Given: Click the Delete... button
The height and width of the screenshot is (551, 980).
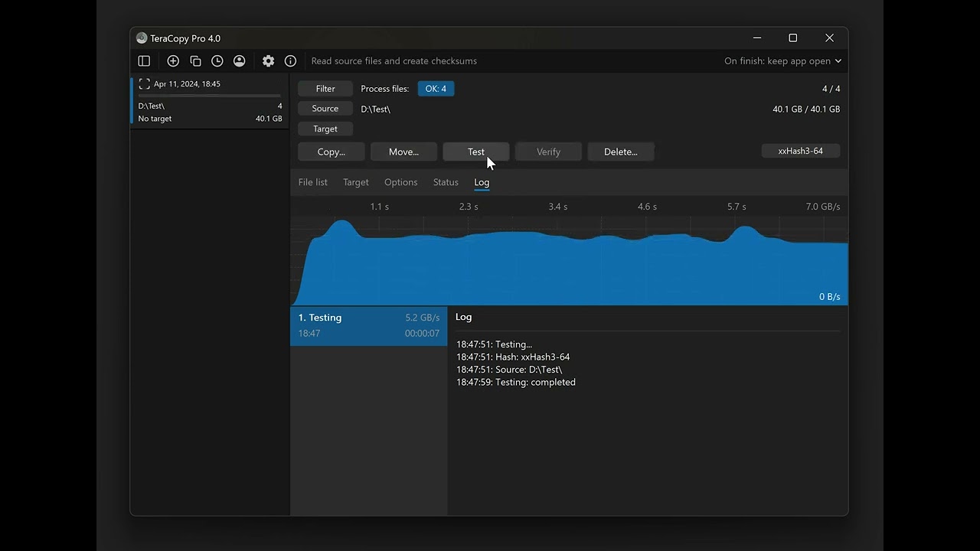Looking at the screenshot, I should pos(620,152).
